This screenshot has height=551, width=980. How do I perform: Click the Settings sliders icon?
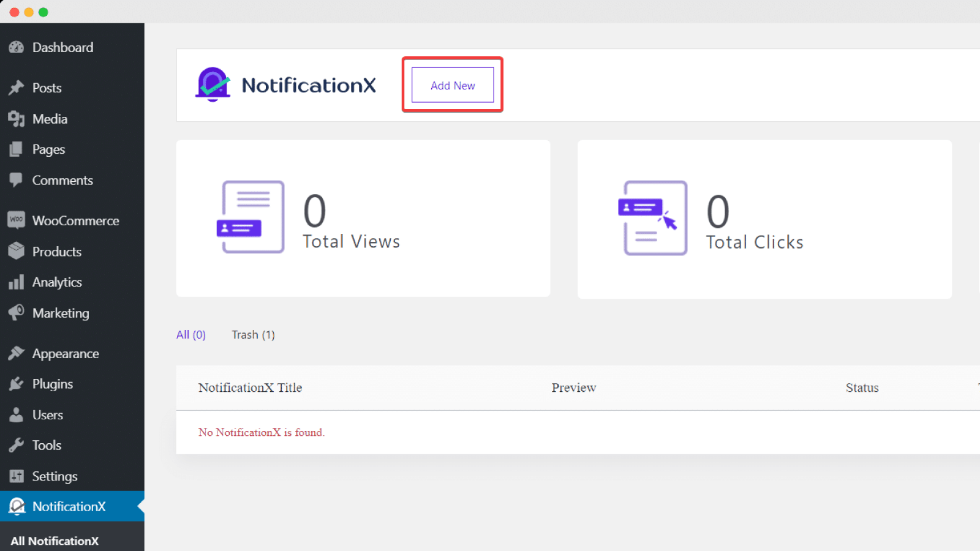17,476
